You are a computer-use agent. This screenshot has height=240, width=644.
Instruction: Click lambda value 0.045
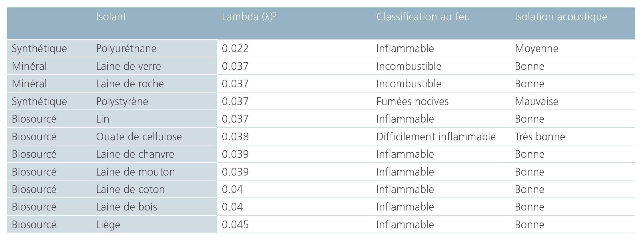click(x=235, y=225)
